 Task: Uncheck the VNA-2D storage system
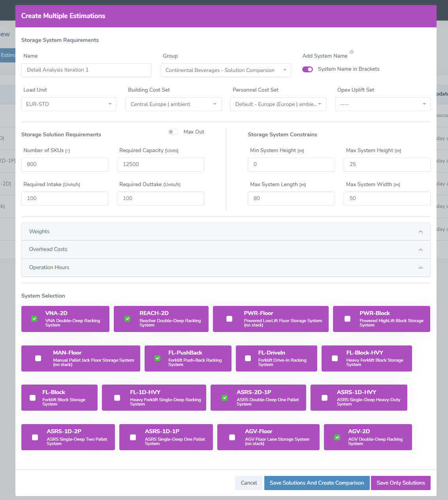[x=34, y=319]
